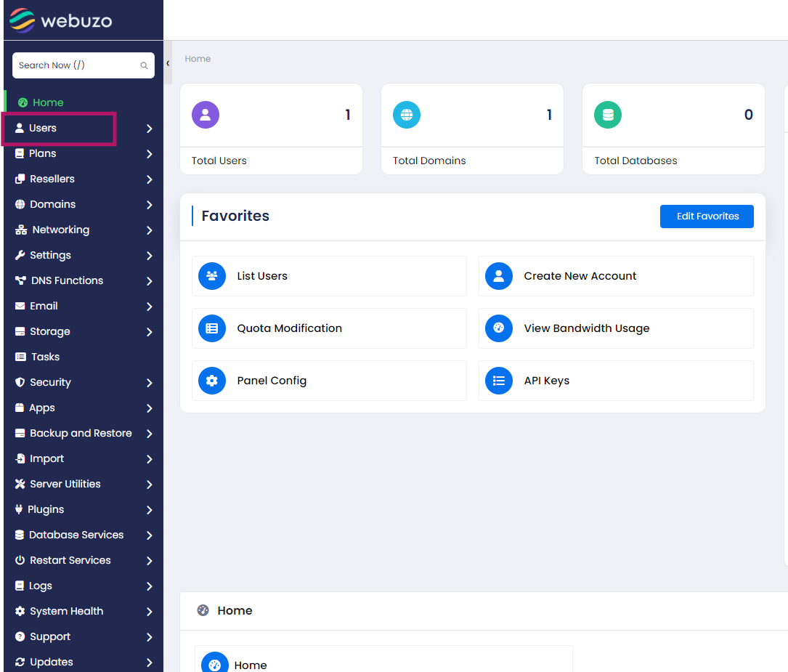Screen dimensions: 788x672
Task: Click the Home breadcrumb link
Action: [198, 59]
